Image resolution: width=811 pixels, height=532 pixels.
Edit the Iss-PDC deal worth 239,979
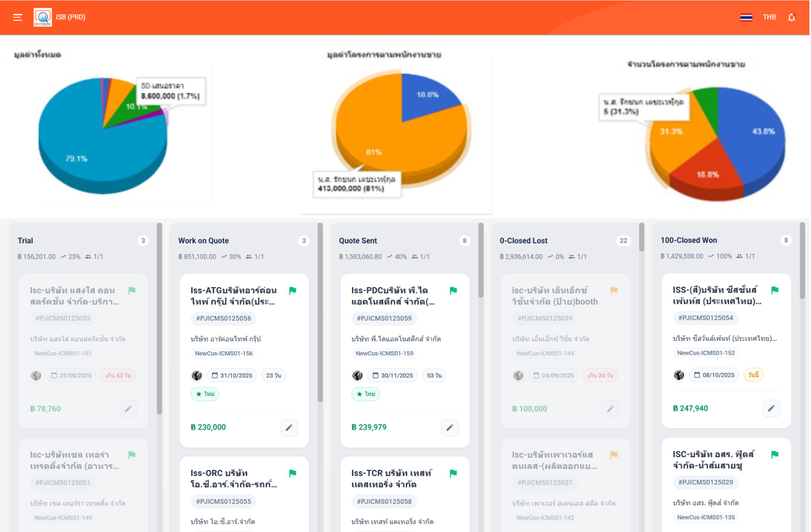[x=450, y=428]
